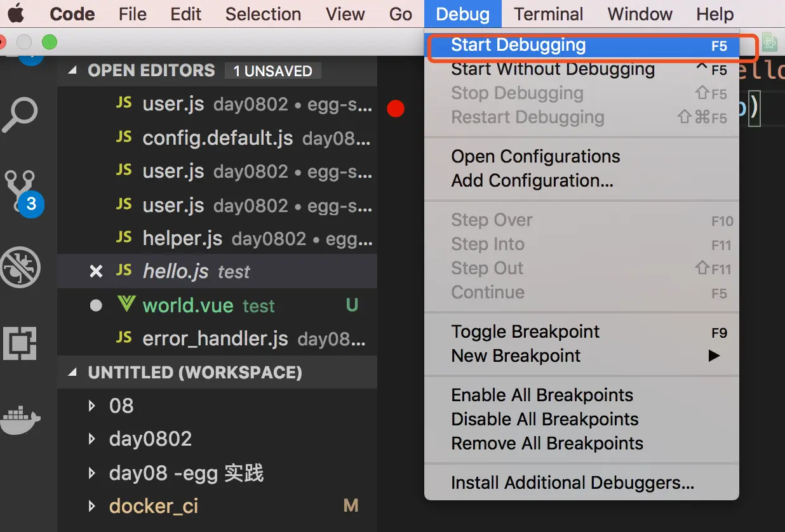Choose Toggle Breakpoint menu entry
The width and height of the screenshot is (785, 532).
pyautogui.click(x=582, y=331)
